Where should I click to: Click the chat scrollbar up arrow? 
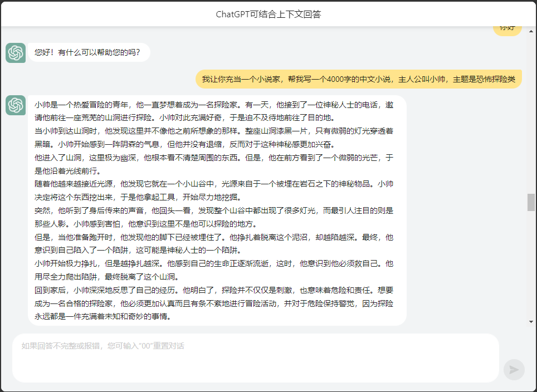tap(531, 31)
